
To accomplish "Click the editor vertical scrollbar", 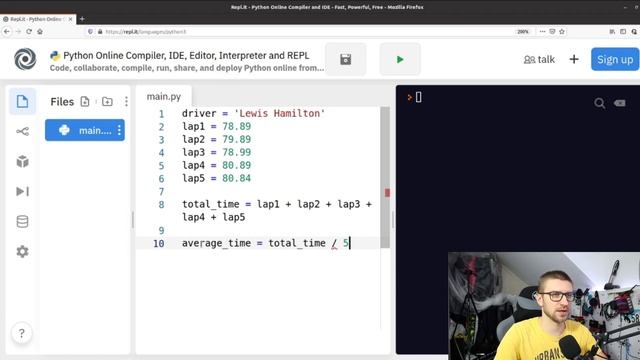I will 385,177.
